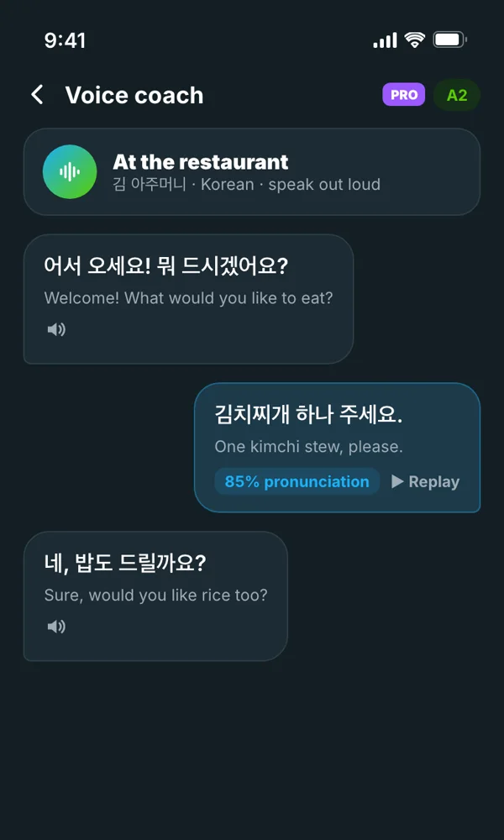The width and height of the screenshot is (504, 840).
Task: Tap the battery indicator in status bar
Action: (450, 39)
